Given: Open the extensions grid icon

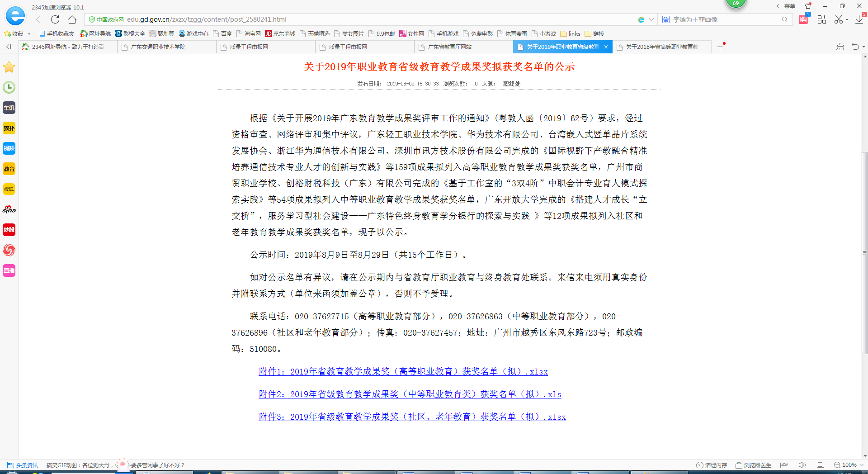Looking at the screenshot, I should (821, 19).
